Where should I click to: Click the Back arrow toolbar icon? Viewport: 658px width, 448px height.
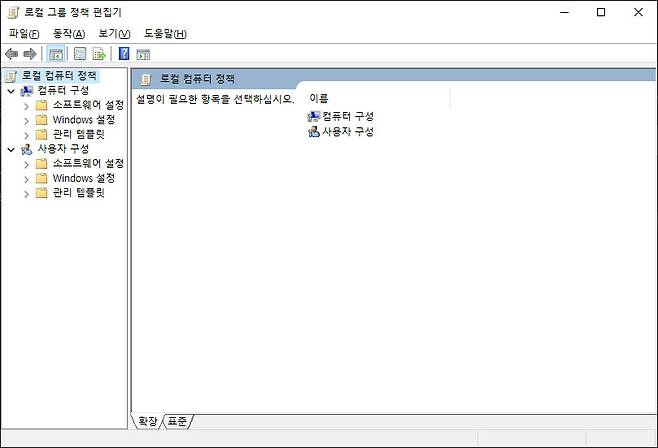[11, 54]
